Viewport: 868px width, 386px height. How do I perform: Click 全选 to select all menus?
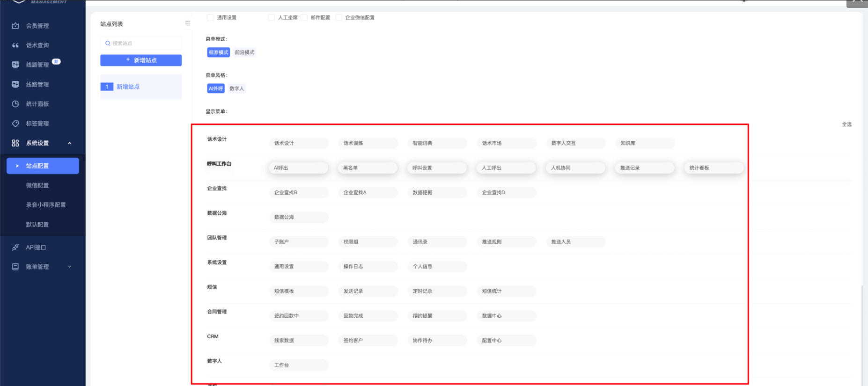[846, 124]
